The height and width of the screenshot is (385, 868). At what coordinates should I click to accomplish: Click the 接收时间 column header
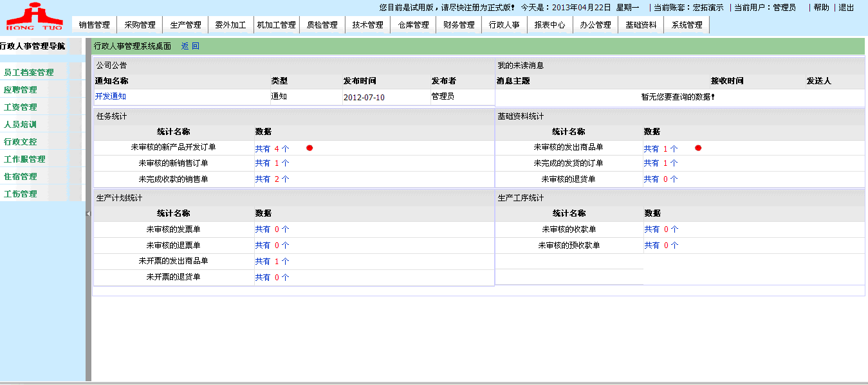pyautogui.click(x=727, y=81)
